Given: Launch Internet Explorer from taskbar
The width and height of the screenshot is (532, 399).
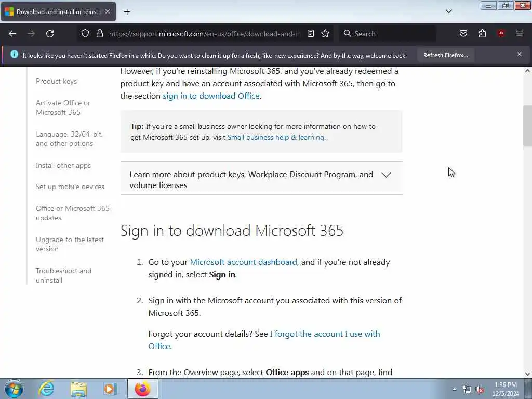Looking at the screenshot, I should pos(46,389).
